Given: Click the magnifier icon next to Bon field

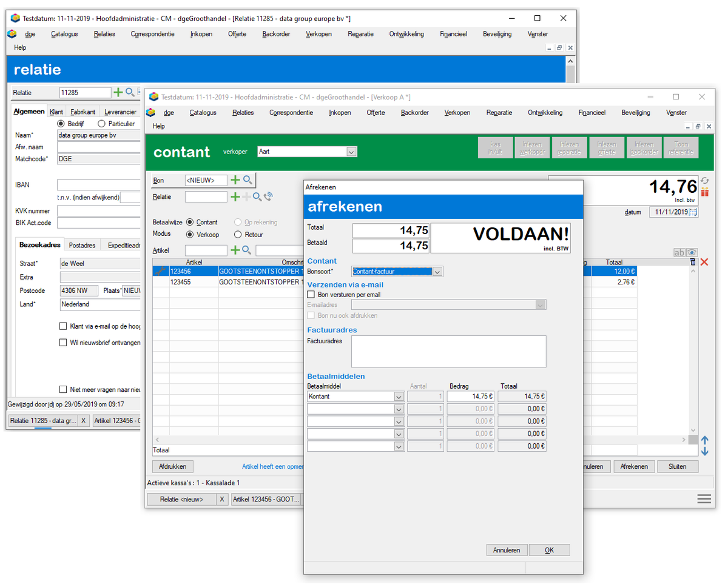Looking at the screenshot, I should click(248, 180).
